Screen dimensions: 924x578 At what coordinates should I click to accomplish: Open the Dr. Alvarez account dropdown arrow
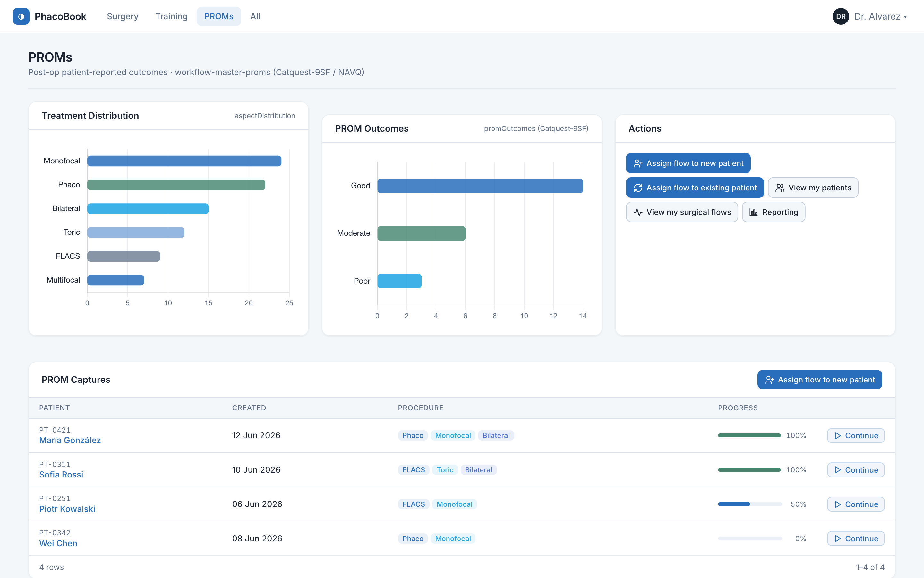coord(905,17)
